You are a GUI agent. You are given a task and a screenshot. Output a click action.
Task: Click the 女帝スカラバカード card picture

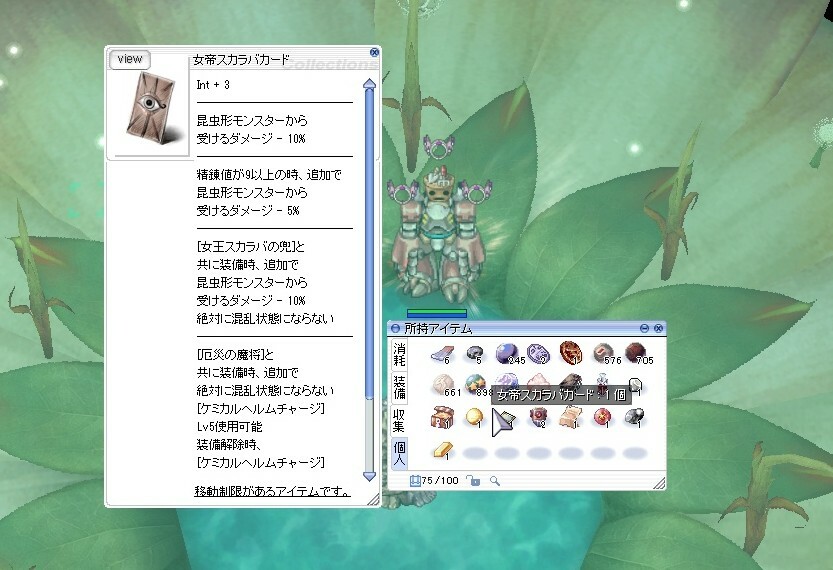[152, 109]
